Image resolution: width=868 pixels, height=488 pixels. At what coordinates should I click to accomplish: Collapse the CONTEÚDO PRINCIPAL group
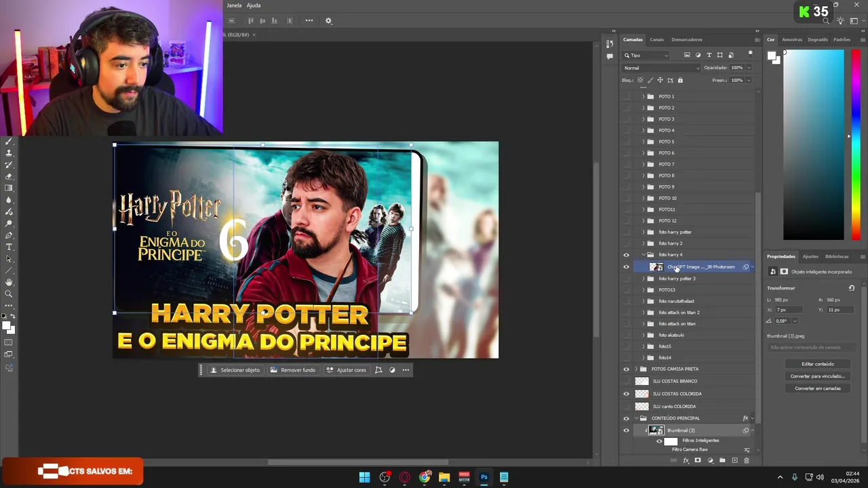coord(635,418)
